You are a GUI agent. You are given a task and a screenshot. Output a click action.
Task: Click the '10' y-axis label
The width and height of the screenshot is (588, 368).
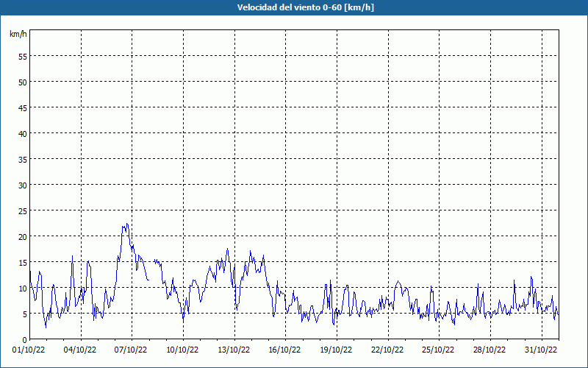(23, 289)
